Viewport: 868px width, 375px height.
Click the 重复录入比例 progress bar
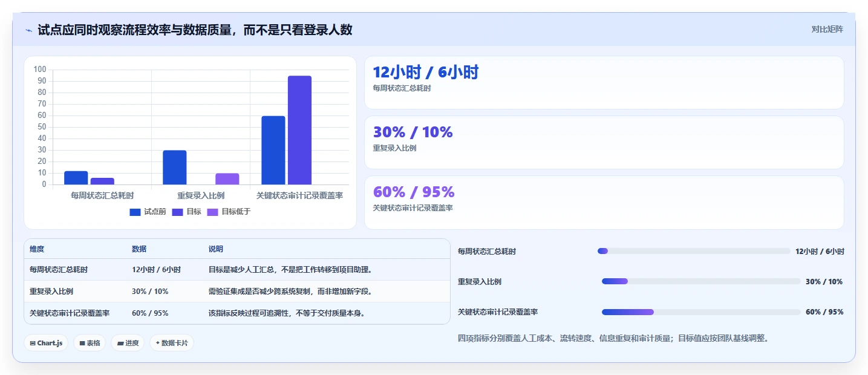[x=701, y=281]
